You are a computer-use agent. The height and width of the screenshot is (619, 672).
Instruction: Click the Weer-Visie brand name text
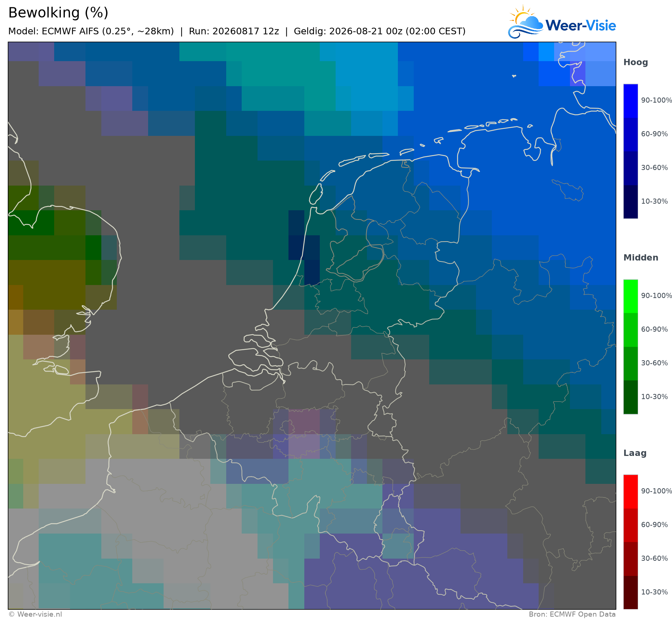coord(581,25)
